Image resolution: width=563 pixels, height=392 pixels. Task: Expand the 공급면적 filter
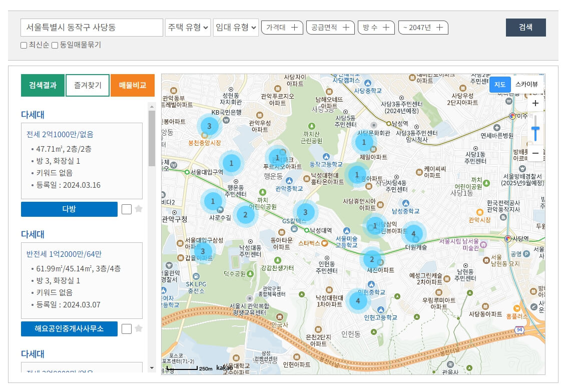pos(330,28)
